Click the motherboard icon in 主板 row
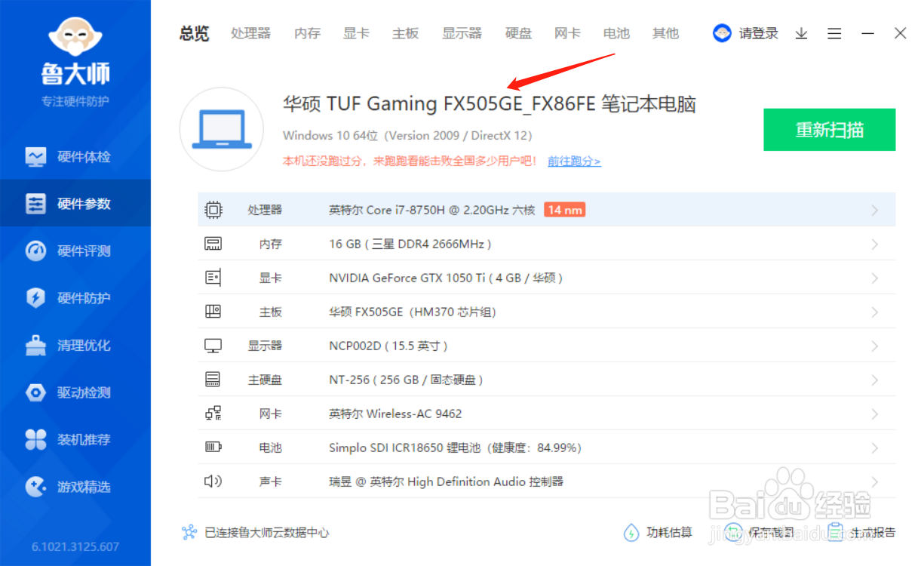The image size is (924, 566). pyautogui.click(x=213, y=312)
